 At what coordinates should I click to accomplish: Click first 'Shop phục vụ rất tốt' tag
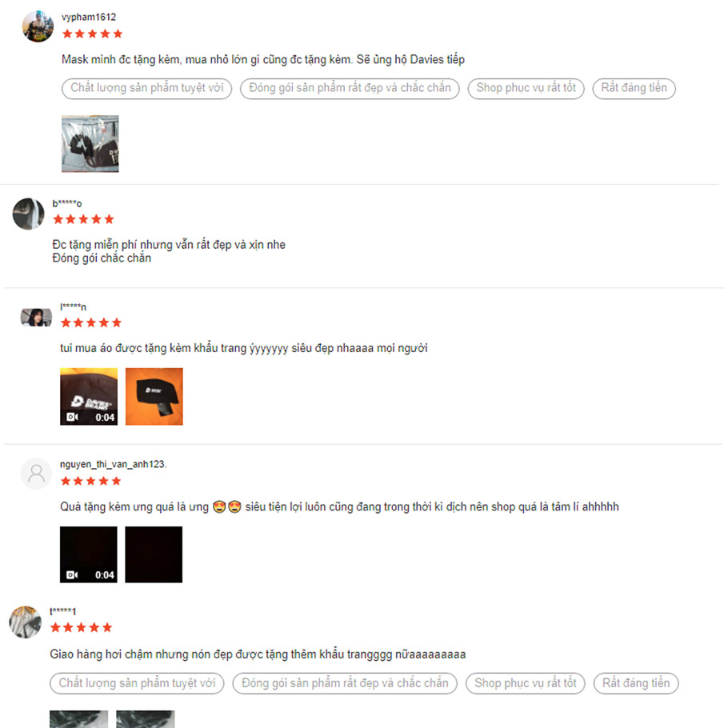click(526, 88)
